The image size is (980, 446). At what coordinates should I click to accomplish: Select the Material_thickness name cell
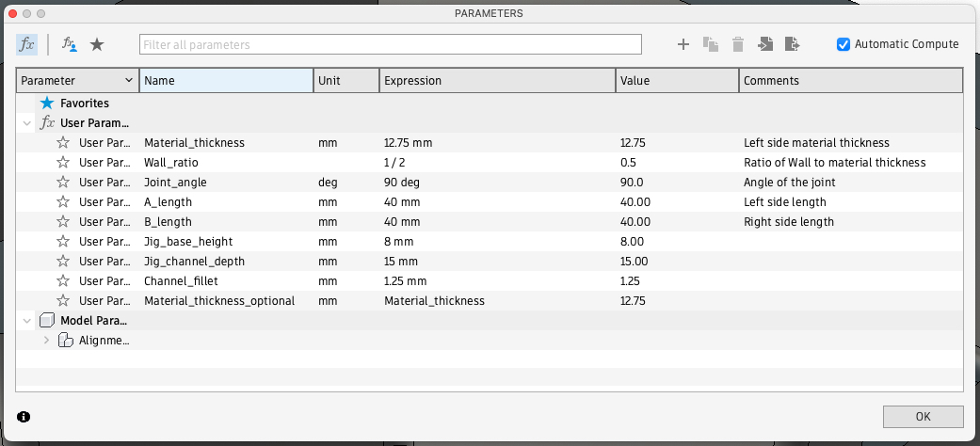click(x=226, y=142)
